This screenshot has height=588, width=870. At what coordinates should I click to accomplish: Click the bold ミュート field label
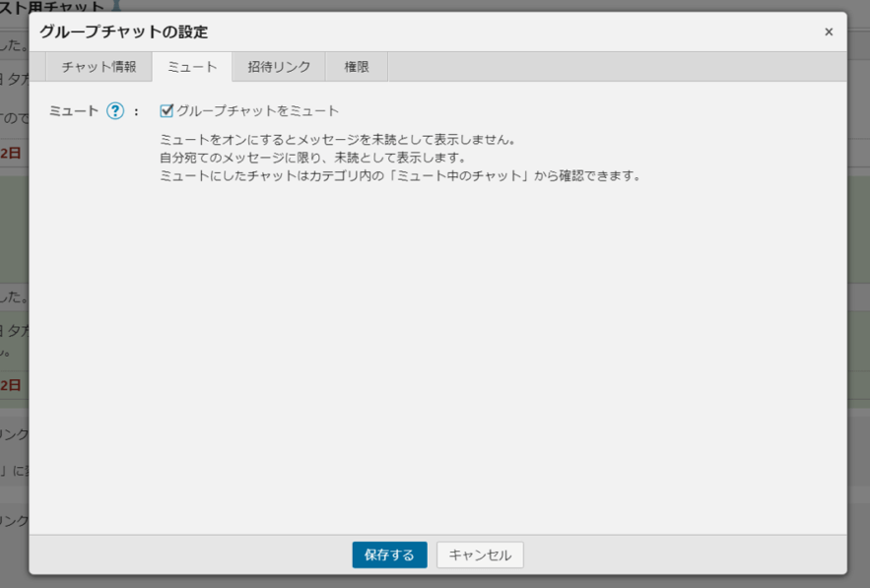pos(75,111)
